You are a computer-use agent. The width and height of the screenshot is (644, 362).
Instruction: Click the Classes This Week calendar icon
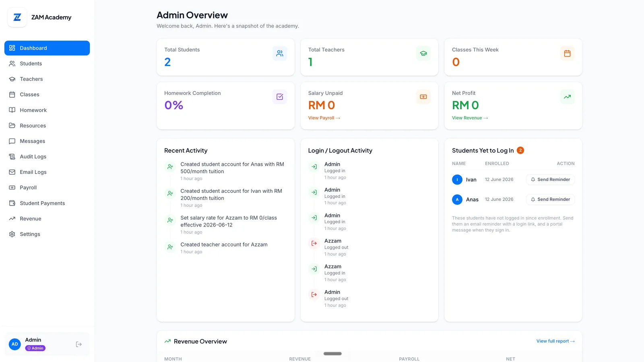(x=567, y=53)
